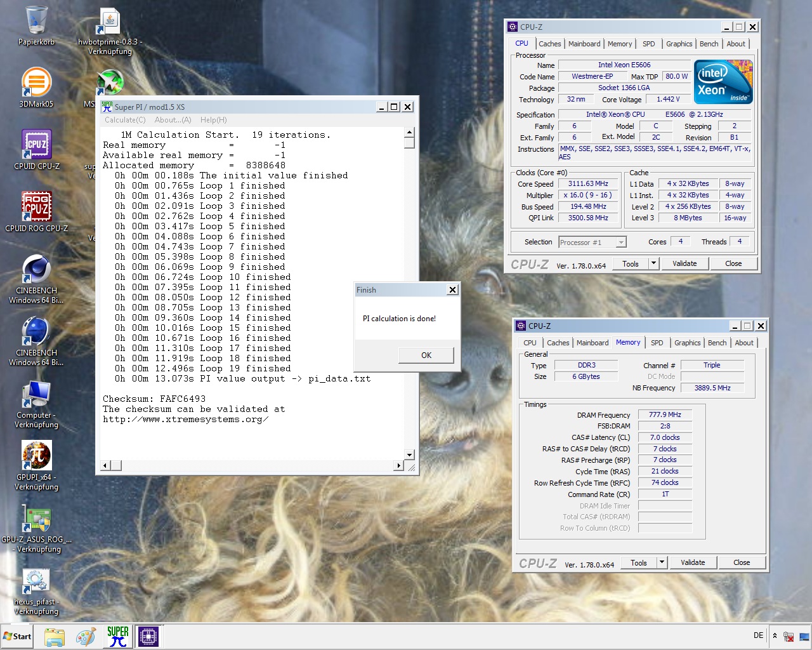
Task: Select the Caches tab in upper CPU-Z
Action: (549, 44)
